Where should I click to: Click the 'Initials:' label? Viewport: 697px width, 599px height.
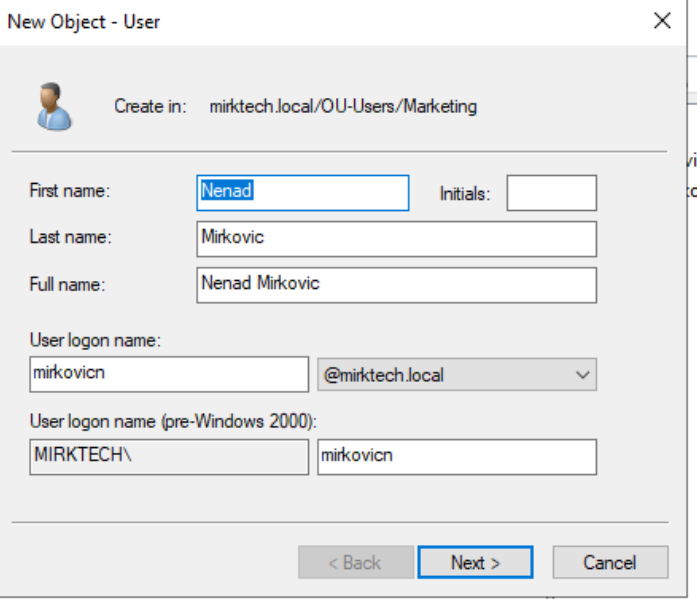(465, 194)
